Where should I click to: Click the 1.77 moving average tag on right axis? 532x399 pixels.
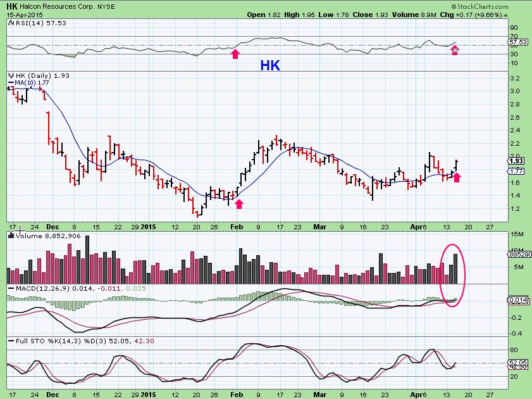[516, 171]
